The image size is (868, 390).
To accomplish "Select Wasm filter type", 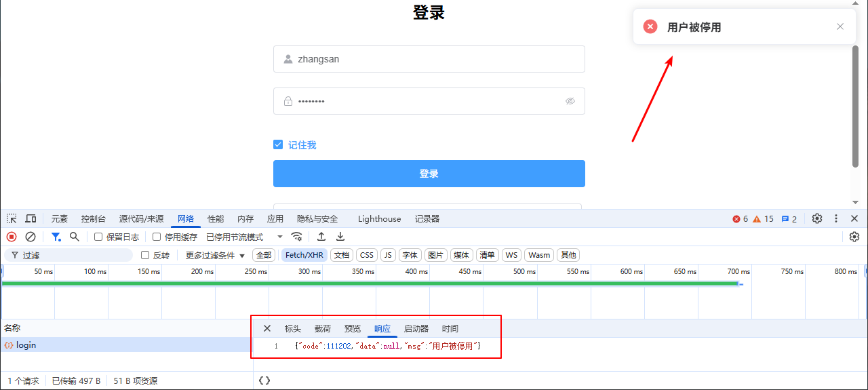I will click(x=539, y=255).
